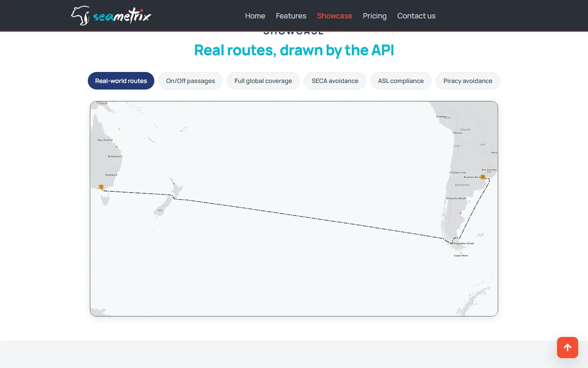
Task: Click the Callao port dot
Action: click(x=437, y=117)
